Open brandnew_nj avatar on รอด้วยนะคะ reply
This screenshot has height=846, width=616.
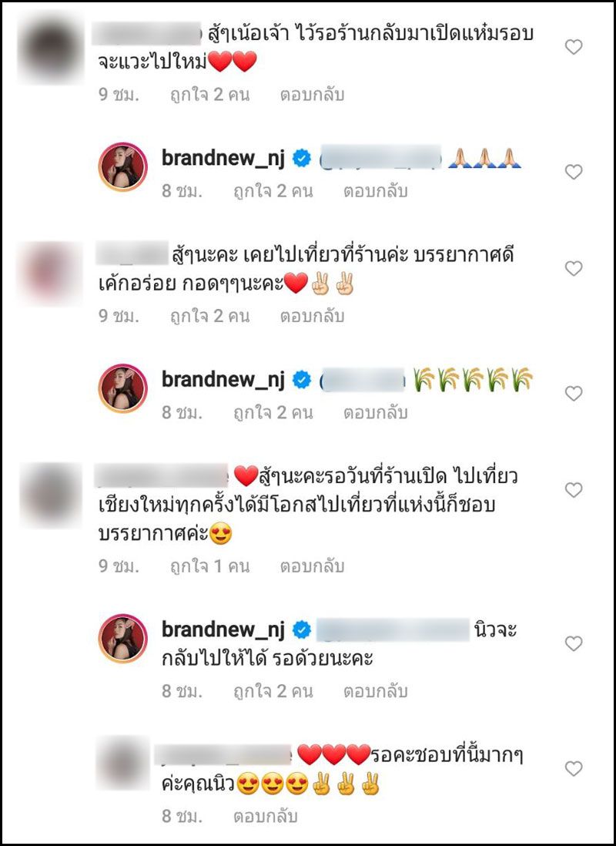(x=123, y=638)
